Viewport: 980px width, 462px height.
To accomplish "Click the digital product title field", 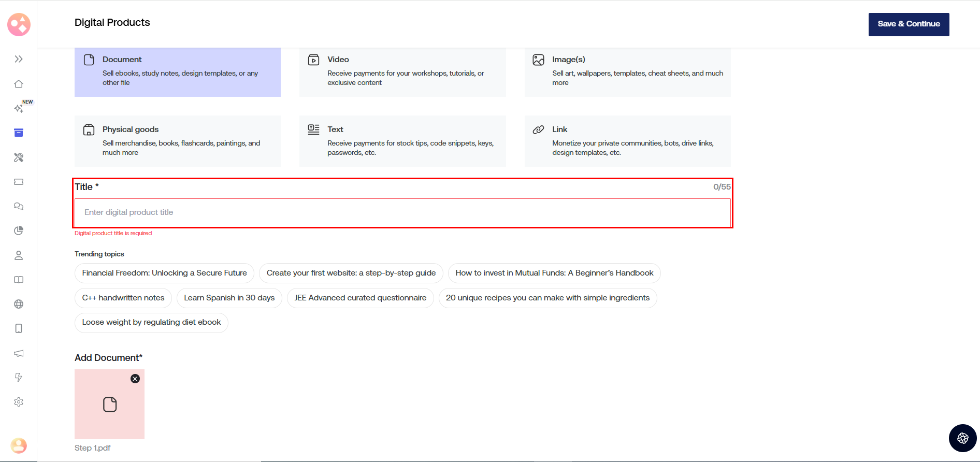I will coord(402,212).
